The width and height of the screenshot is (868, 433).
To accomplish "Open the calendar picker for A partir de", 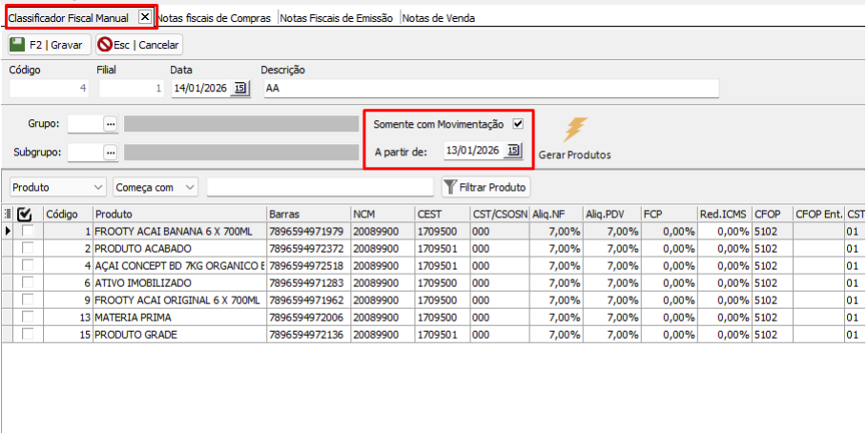I will [513, 151].
